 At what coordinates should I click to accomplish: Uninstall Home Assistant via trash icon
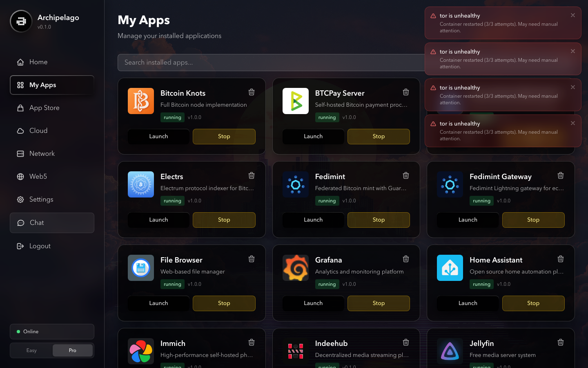(x=561, y=259)
